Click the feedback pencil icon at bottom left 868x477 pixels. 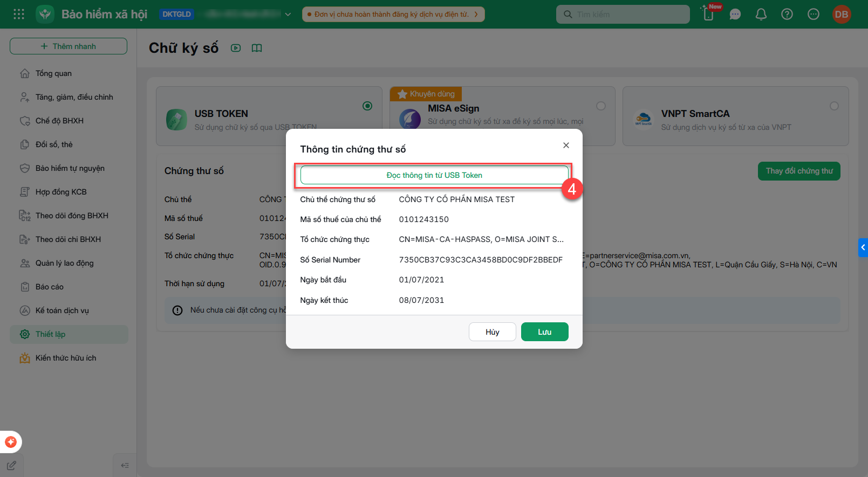(x=11, y=465)
